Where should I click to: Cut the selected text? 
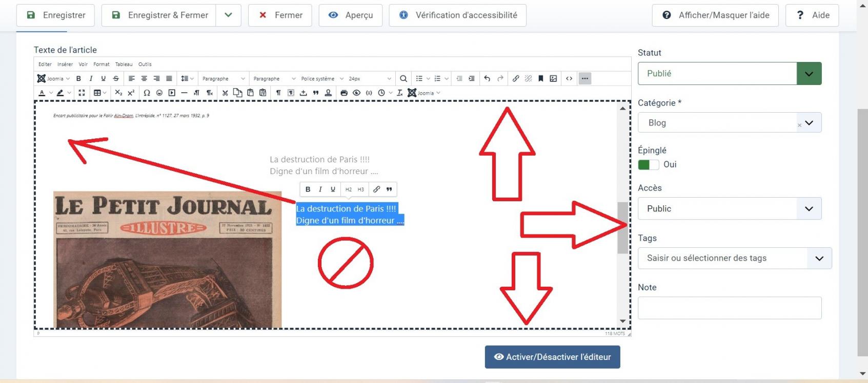[x=225, y=93]
